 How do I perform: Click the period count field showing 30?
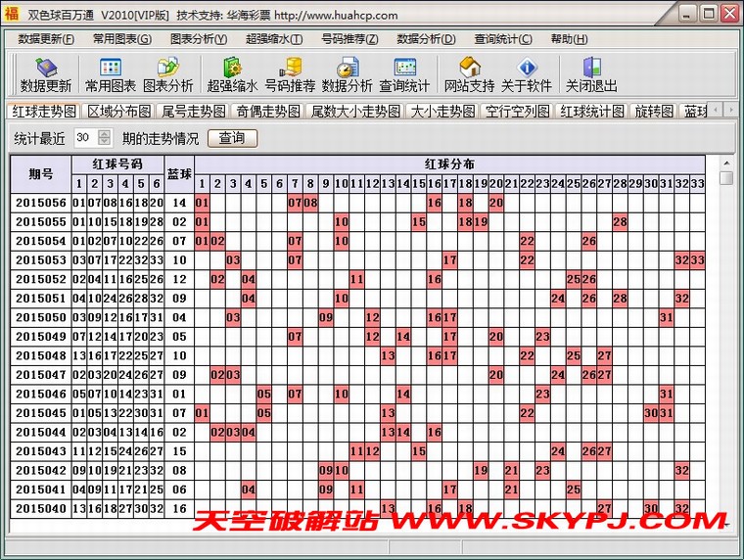[x=84, y=138]
